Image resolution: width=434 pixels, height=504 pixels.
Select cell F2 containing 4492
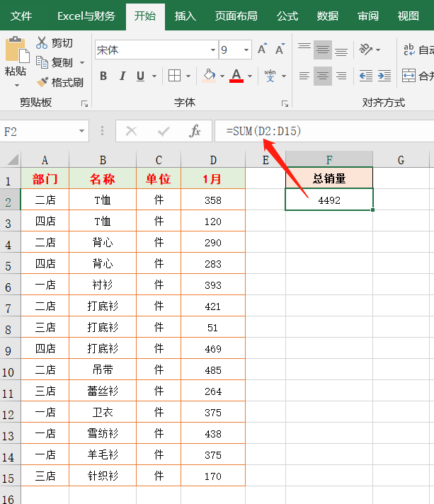329,200
